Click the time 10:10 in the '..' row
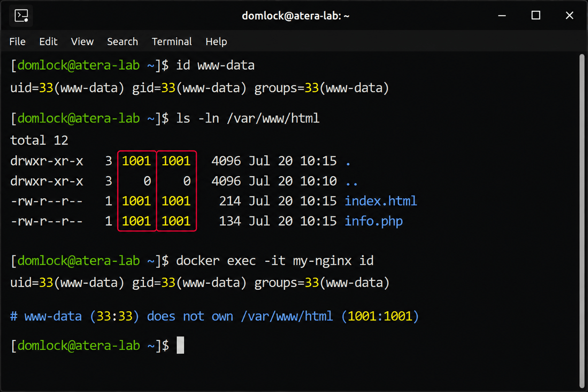588x392 pixels. 318,181
